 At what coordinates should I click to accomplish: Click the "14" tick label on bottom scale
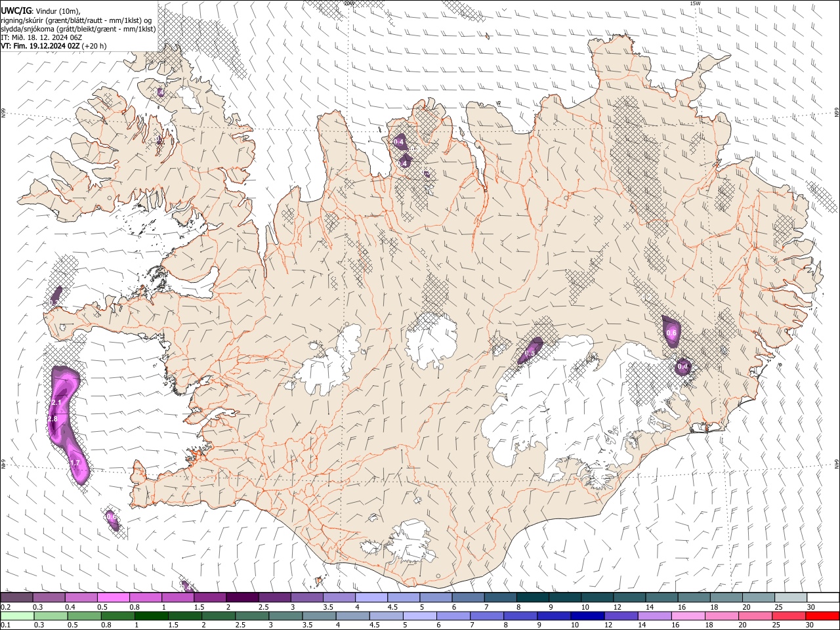point(641,625)
